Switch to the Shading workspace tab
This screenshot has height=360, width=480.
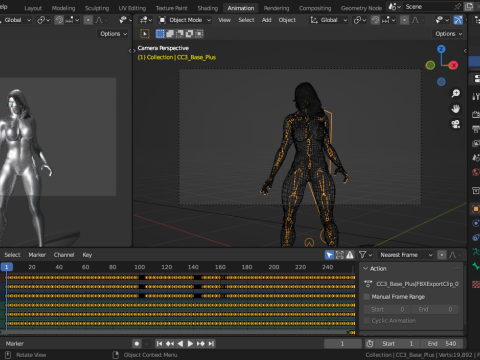(208, 8)
